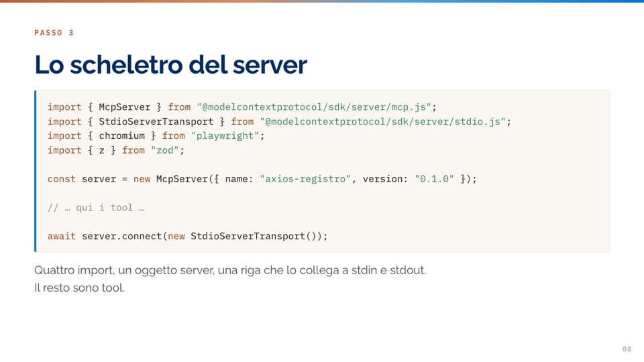Image resolution: width=644 pixels, height=362 pixels.
Task: Click the const server = new McpServer line
Action: [x=262, y=179]
